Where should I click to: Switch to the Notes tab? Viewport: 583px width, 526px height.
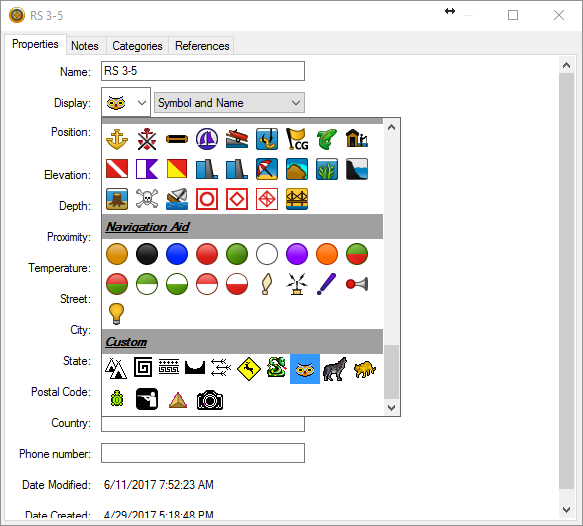point(85,46)
